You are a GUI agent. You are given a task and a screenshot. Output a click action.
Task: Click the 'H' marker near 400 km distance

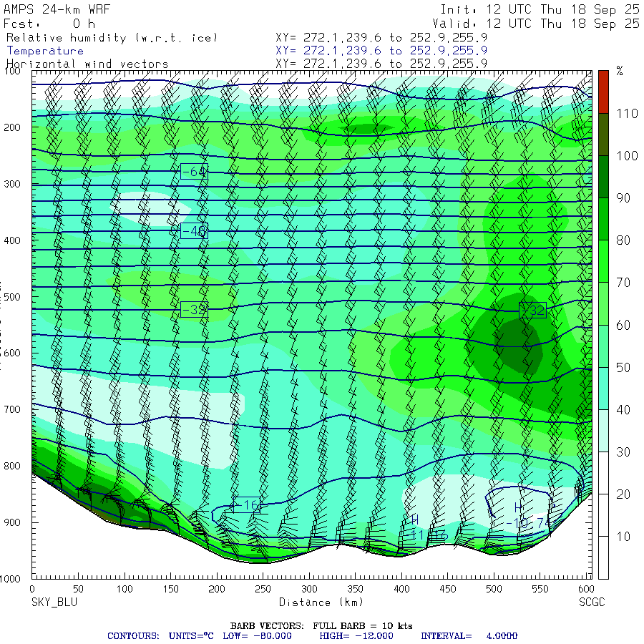(415, 520)
